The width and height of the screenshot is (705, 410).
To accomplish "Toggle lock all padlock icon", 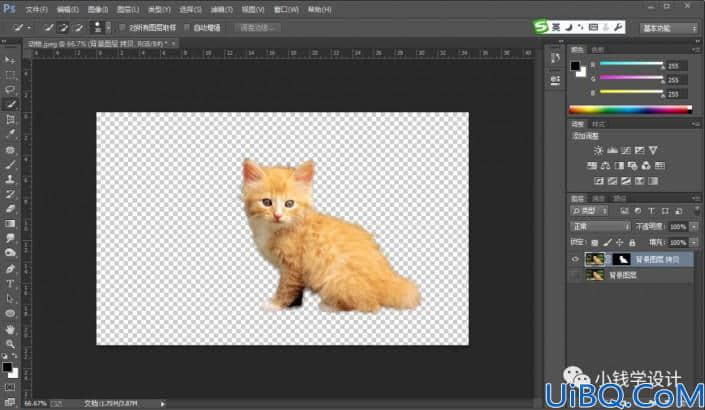I will [632, 243].
